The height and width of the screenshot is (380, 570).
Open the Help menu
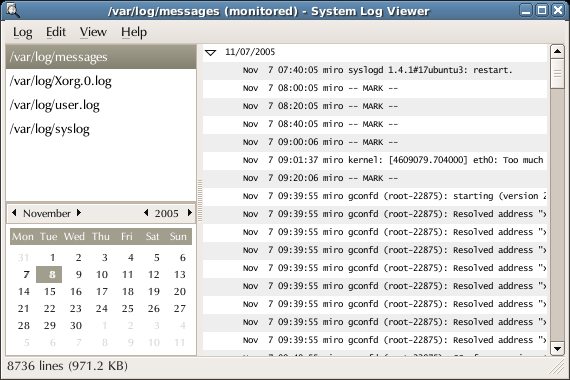134,32
